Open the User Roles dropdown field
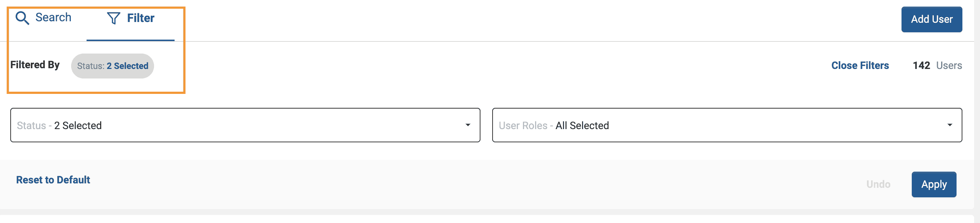Screen dimensions: 980x223 tap(727, 125)
